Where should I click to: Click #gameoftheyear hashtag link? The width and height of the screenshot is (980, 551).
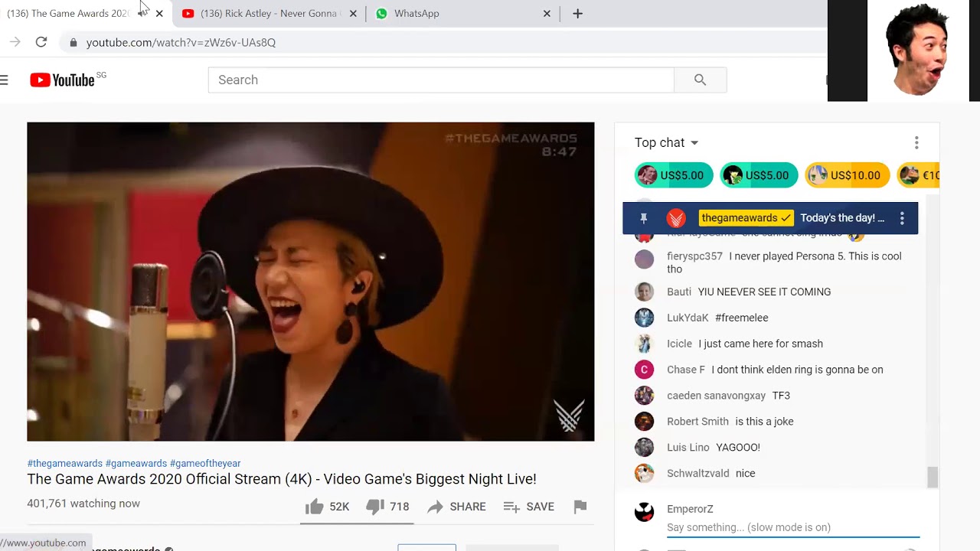click(205, 463)
